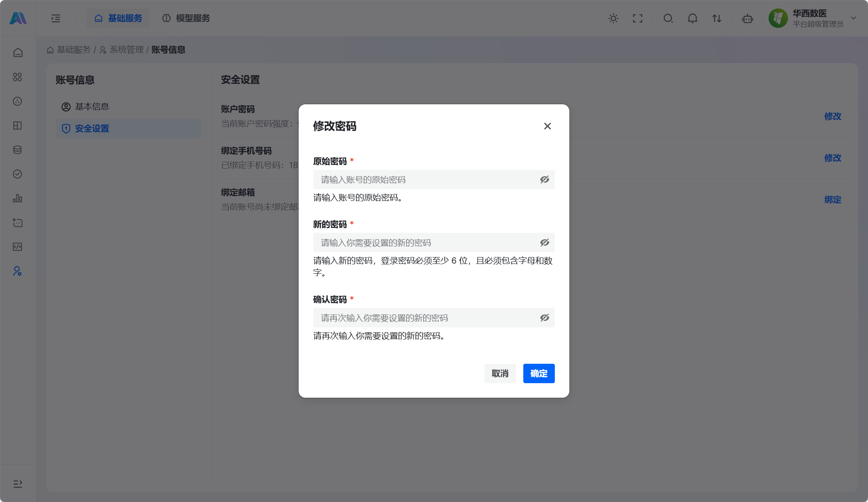Click the 安全设置 section heading
The width and height of the screenshot is (868, 502).
(x=240, y=80)
